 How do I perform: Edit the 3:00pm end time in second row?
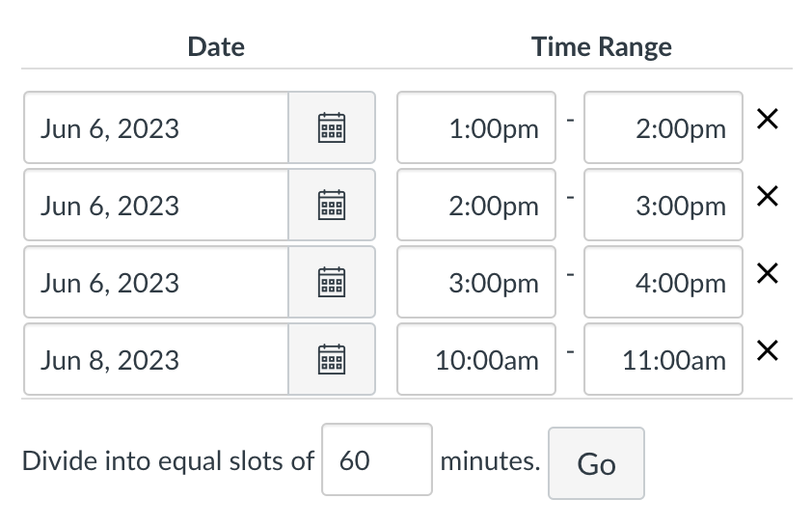663,205
